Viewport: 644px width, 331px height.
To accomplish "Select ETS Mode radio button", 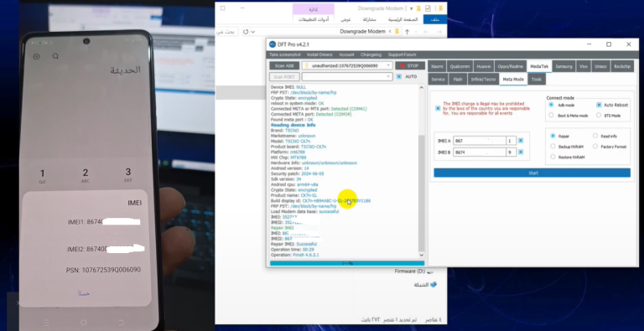I will (x=599, y=116).
